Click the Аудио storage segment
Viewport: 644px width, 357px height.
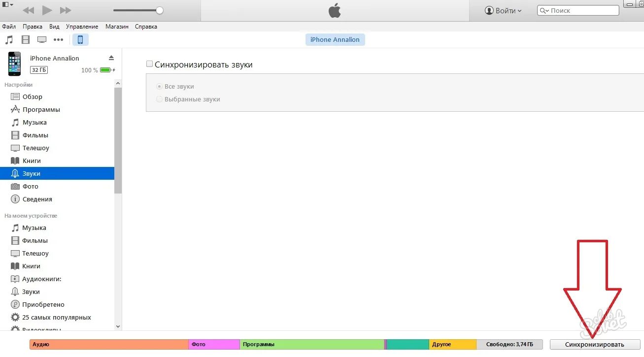point(109,344)
